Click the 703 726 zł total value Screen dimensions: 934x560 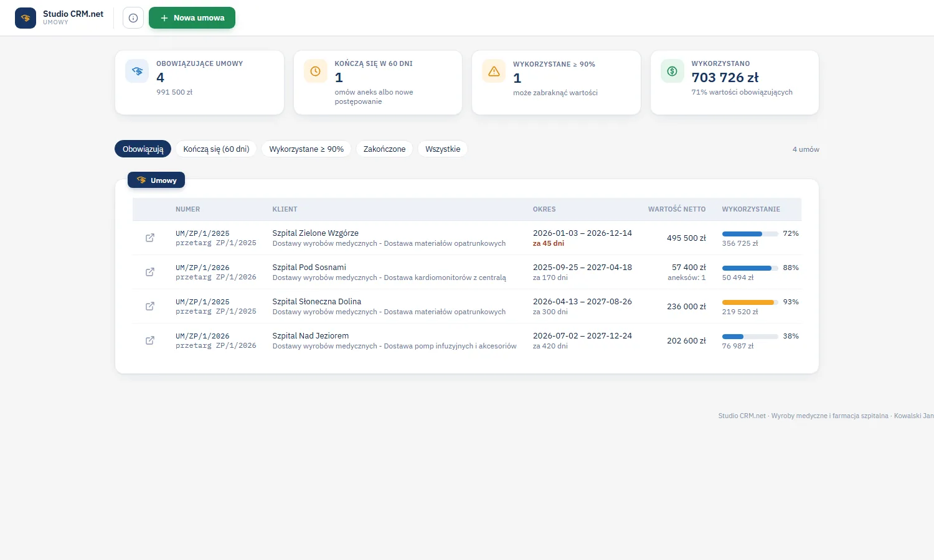[x=725, y=77]
